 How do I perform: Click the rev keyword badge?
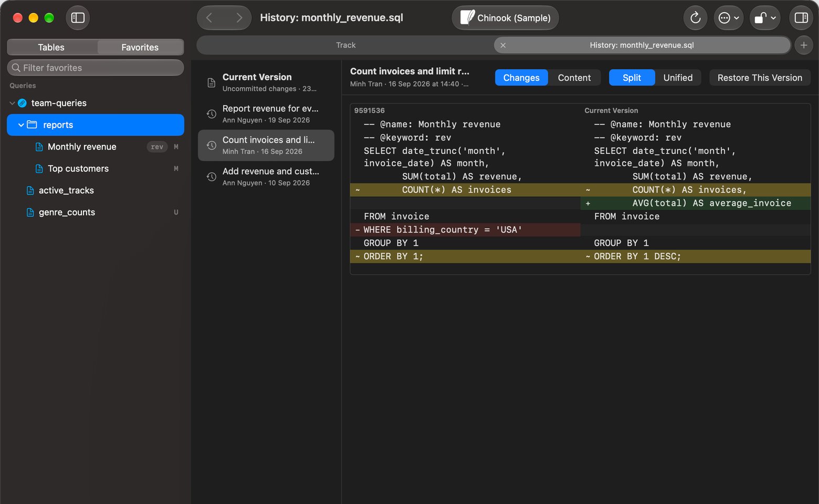(x=157, y=147)
